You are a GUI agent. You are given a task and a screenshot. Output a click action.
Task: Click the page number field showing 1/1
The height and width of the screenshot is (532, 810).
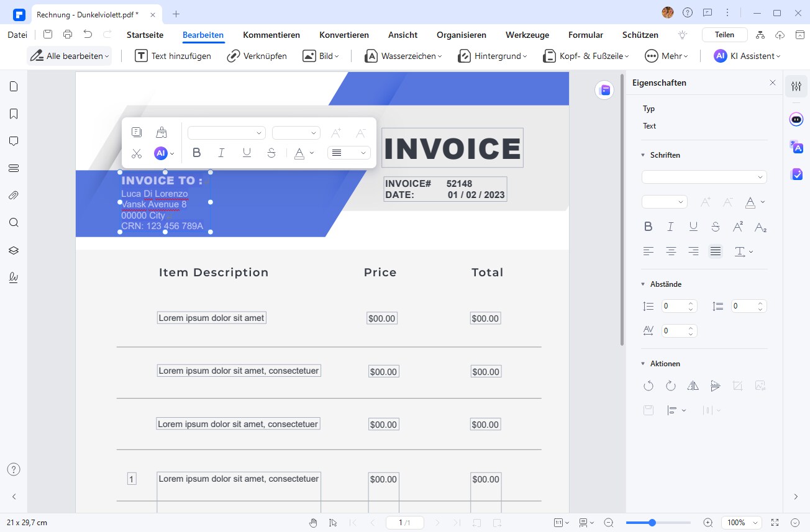pyautogui.click(x=404, y=523)
